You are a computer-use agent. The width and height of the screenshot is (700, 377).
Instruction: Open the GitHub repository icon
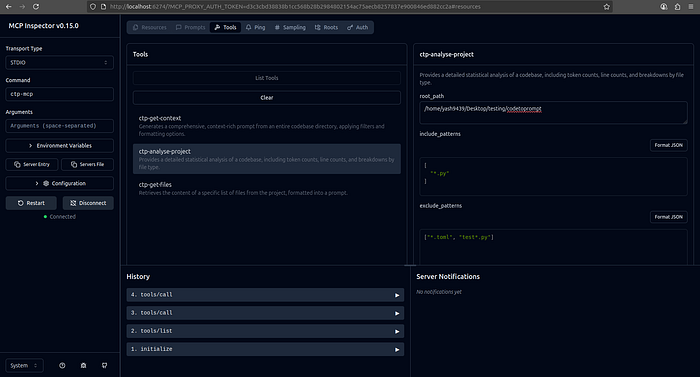104,365
